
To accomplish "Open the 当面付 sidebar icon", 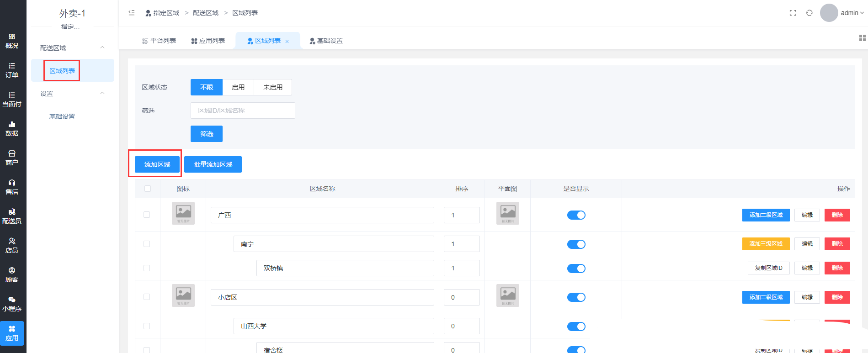I will click(x=12, y=100).
